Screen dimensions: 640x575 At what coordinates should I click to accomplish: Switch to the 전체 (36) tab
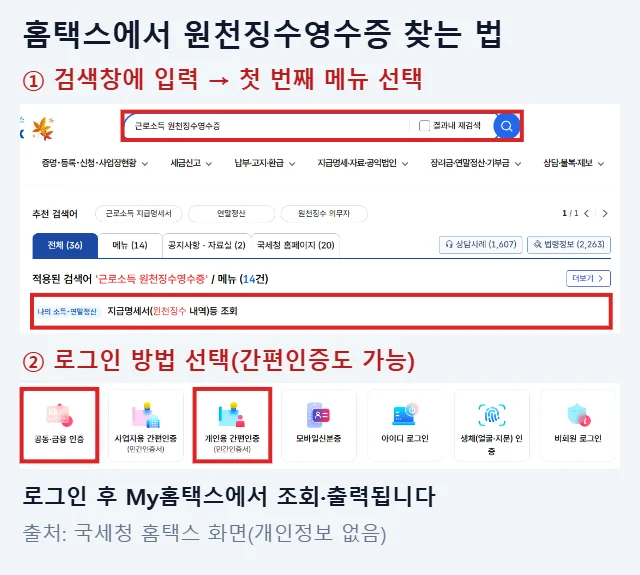click(65, 246)
